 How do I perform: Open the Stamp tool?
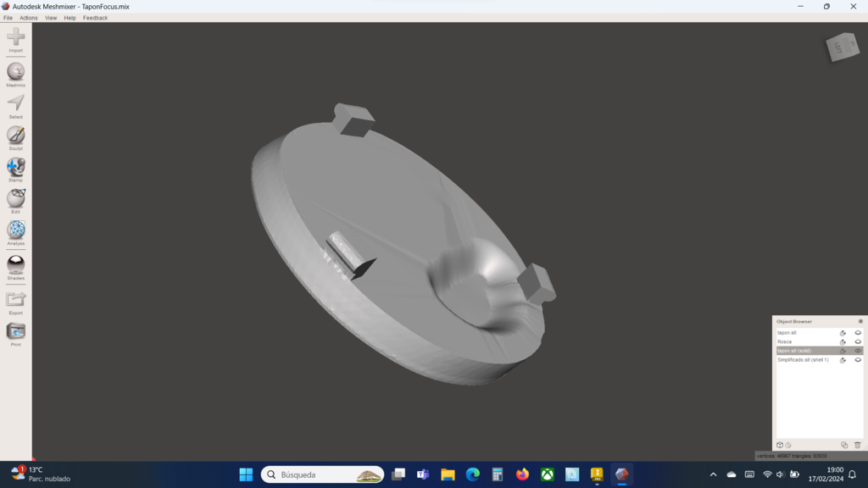15,169
